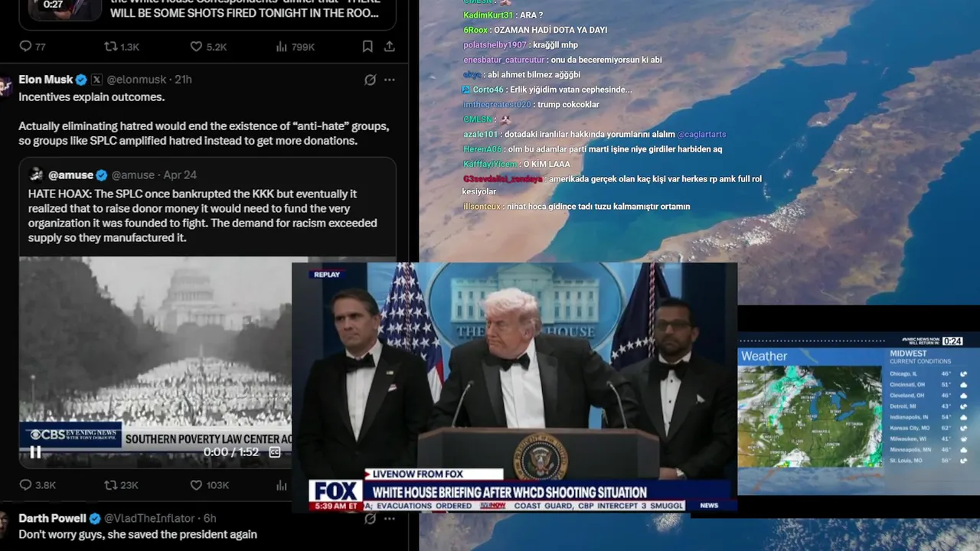Click chat username illsonteux
This screenshot has height=551, width=980.
point(482,207)
